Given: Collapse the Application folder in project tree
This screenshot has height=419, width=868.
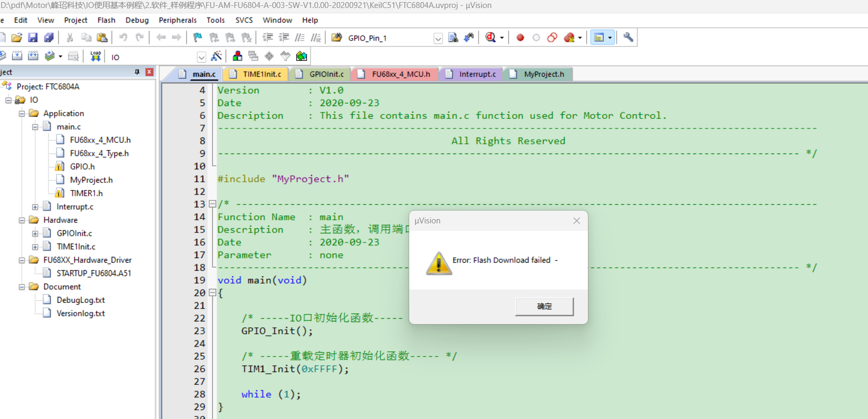Looking at the screenshot, I should pyautogui.click(x=22, y=114).
